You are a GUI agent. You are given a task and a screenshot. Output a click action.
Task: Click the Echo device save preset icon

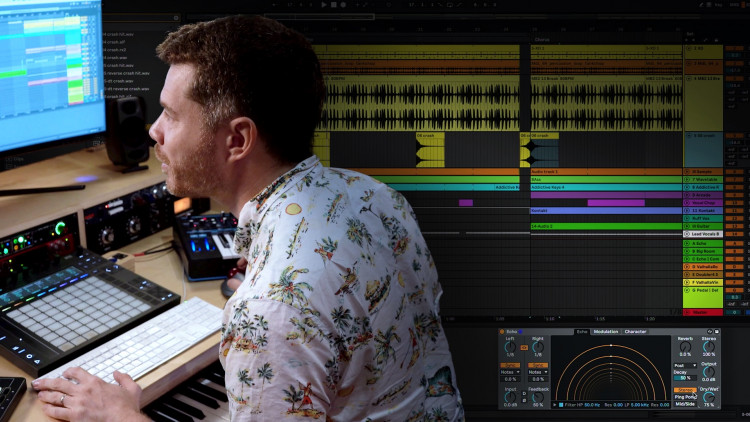pos(716,332)
